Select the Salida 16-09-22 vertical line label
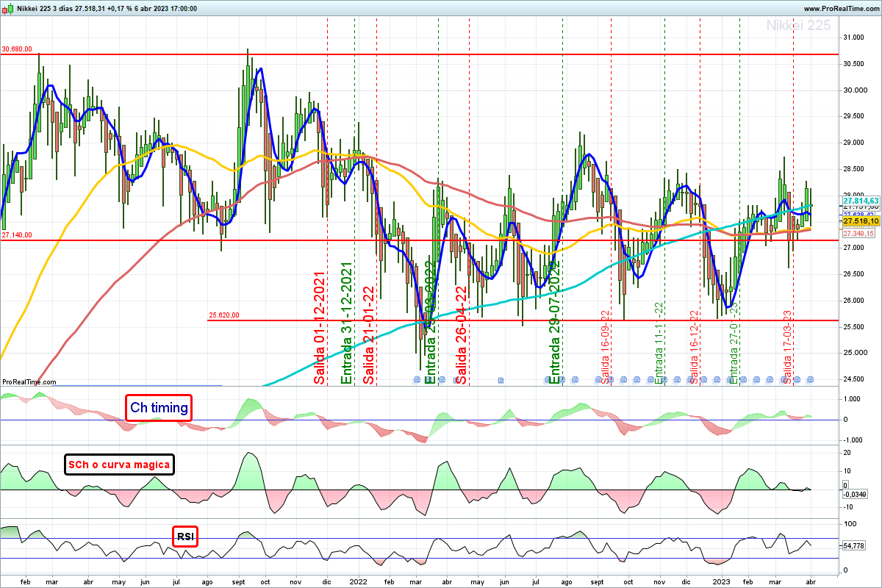Image resolution: width=882 pixels, height=588 pixels. coord(606,346)
